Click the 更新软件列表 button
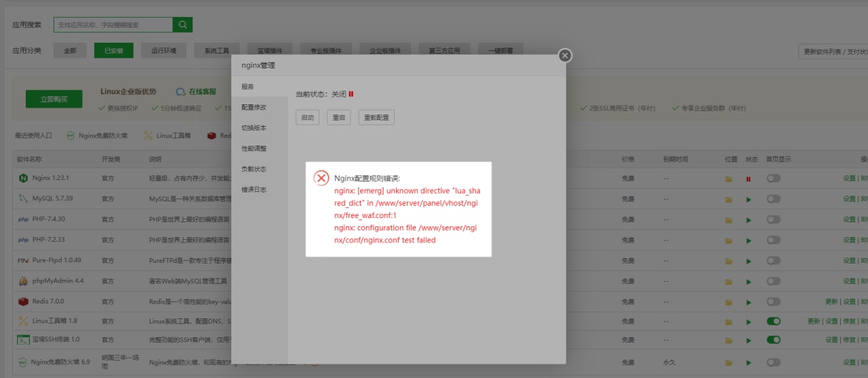The image size is (868, 378). coord(833,52)
